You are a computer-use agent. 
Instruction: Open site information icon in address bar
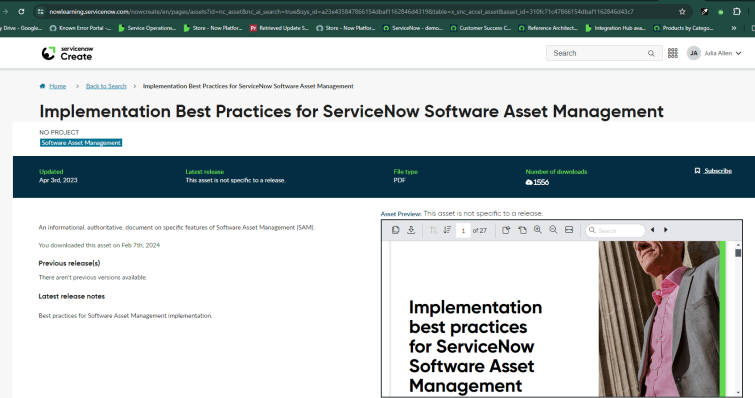tap(40, 12)
